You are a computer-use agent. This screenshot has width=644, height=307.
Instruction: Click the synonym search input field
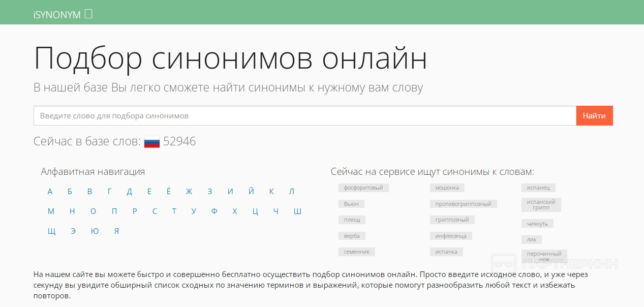[305, 116]
